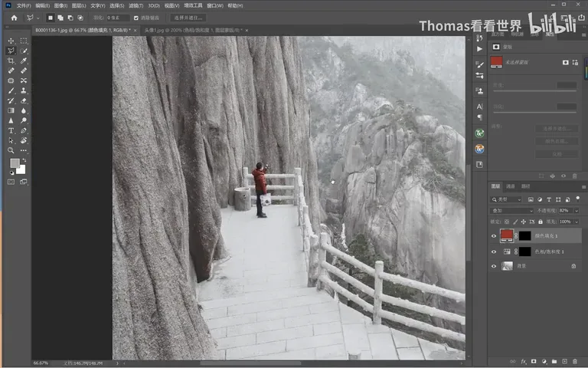
Task: Open the layer filter type dropdown
Action: pos(507,199)
